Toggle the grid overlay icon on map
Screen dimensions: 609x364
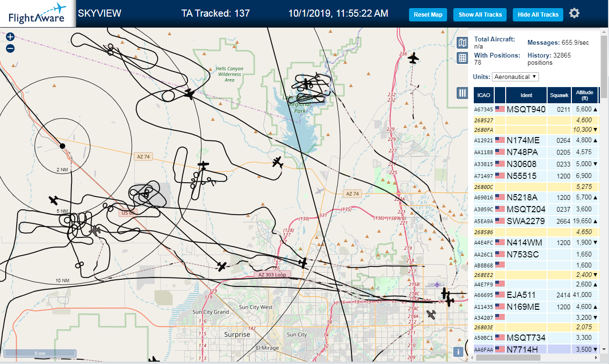tap(462, 58)
